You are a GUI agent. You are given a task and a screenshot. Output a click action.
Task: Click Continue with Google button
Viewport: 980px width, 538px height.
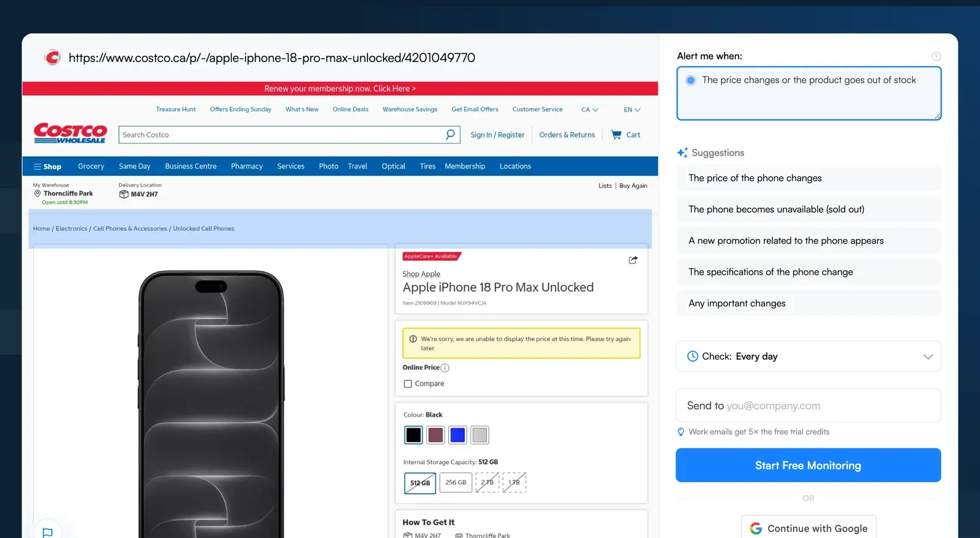pyautogui.click(x=809, y=528)
